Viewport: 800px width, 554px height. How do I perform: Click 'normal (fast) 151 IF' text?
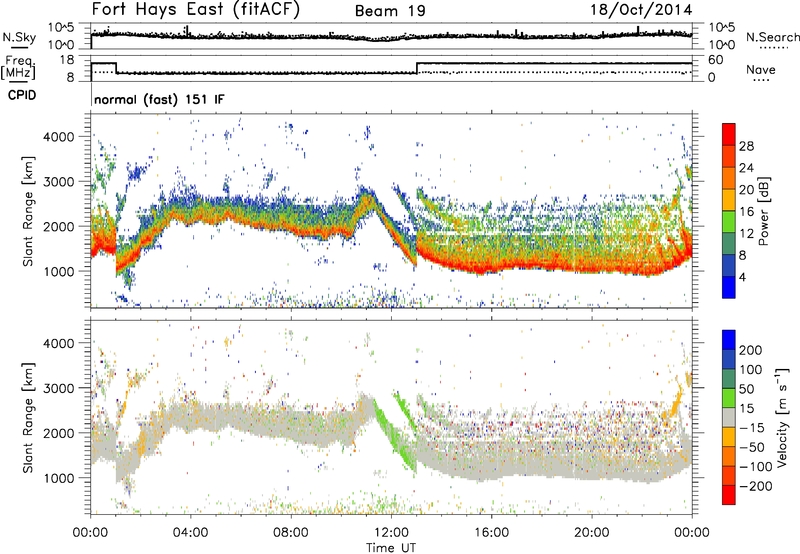pos(159,99)
